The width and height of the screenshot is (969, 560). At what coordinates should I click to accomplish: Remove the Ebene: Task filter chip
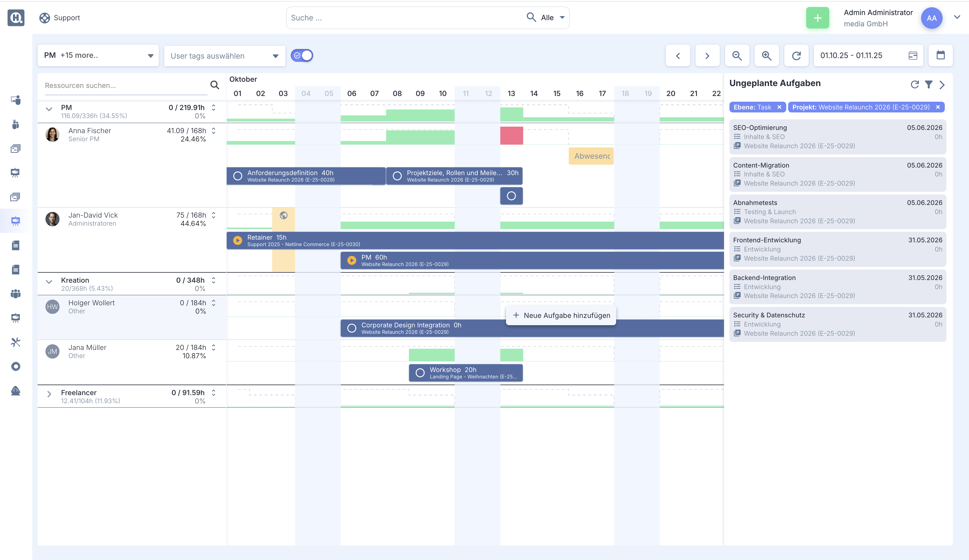click(779, 107)
